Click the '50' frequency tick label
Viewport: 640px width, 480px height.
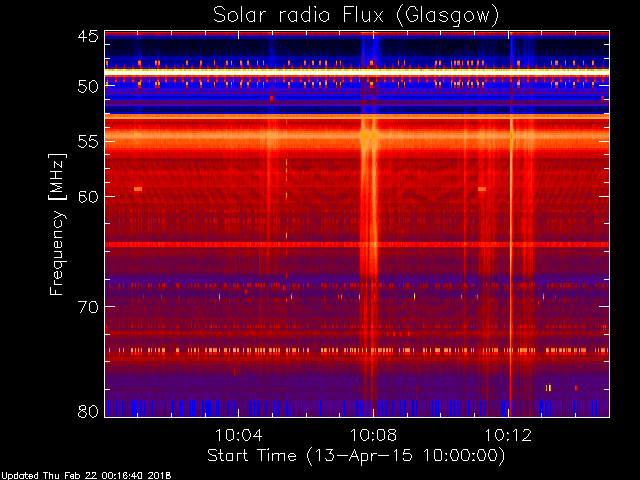88,87
